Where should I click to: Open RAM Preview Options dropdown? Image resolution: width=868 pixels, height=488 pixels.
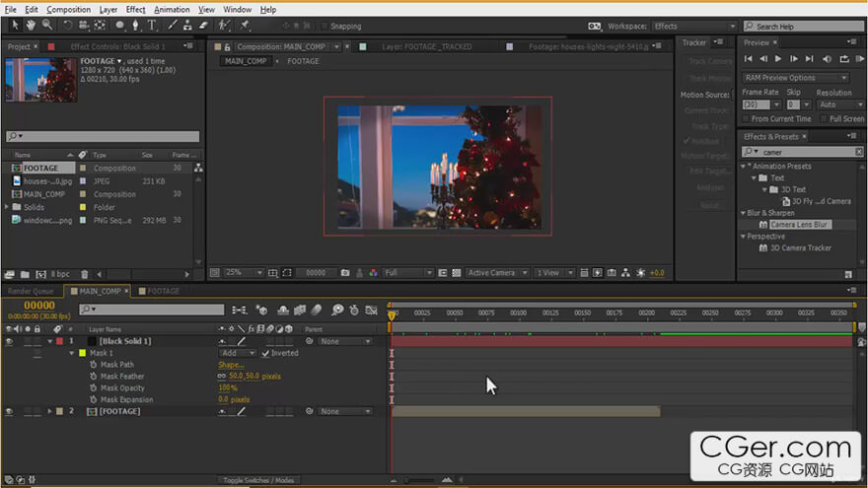tap(795, 78)
